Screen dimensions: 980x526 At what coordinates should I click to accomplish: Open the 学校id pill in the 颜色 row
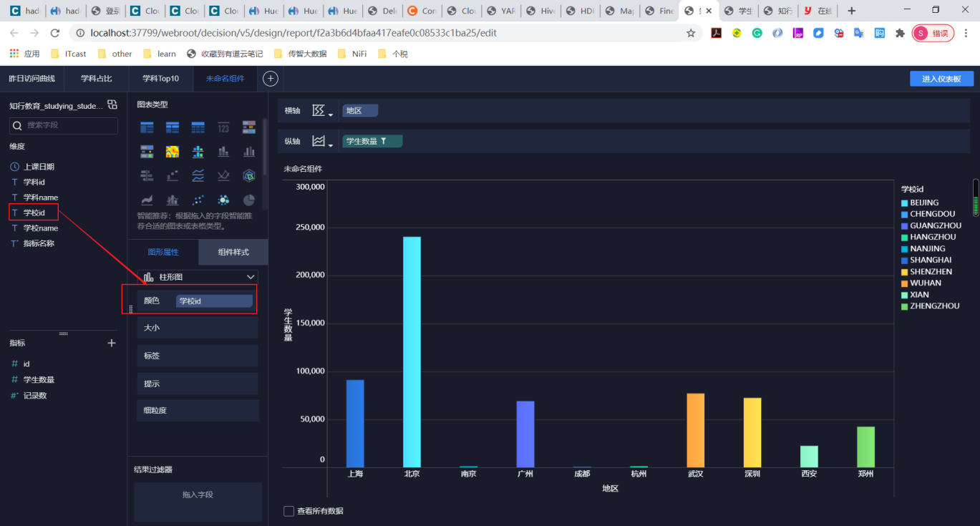tap(214, 301)
